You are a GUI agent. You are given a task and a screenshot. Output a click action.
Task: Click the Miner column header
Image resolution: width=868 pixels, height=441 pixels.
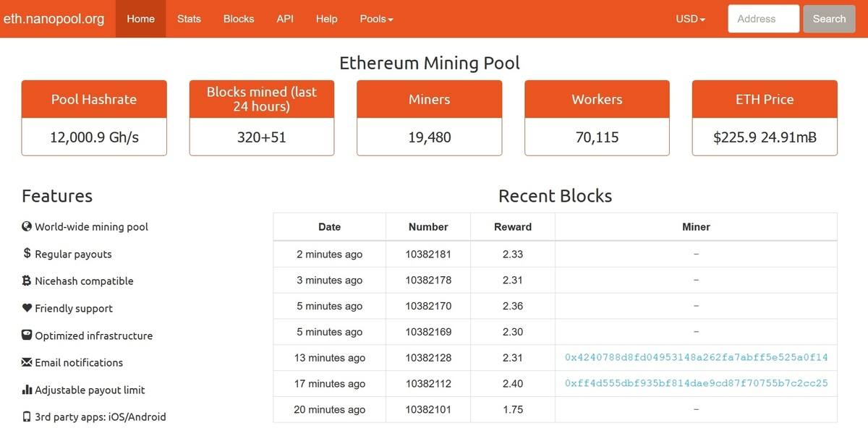696,226
